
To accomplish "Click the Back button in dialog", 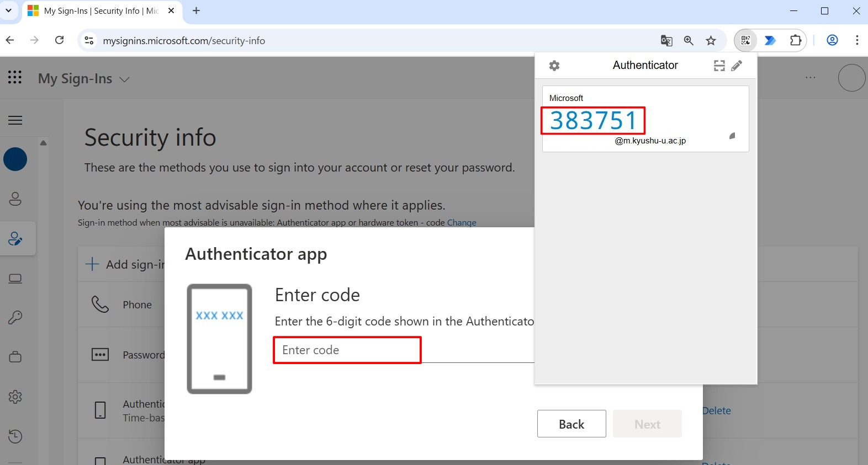I will (571, 424).
